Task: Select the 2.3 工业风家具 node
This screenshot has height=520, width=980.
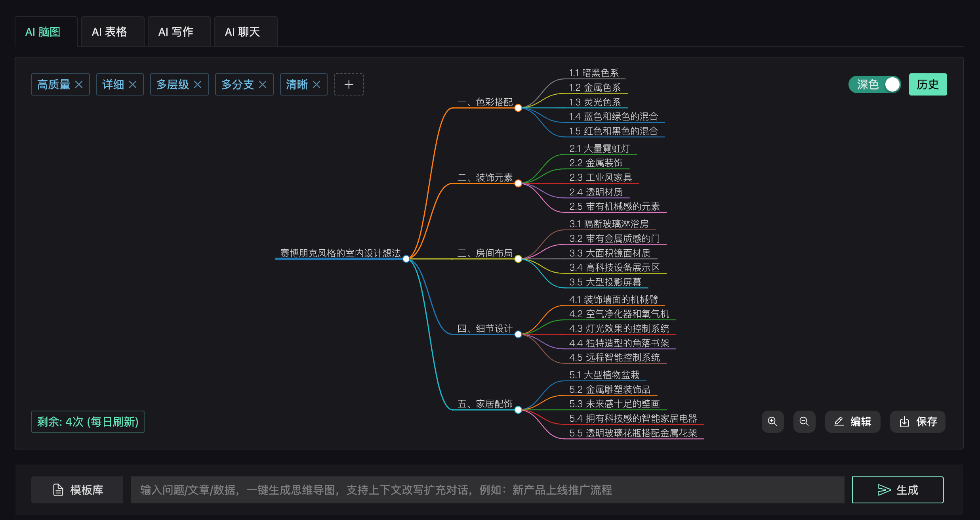Action: tap(601, 178)
